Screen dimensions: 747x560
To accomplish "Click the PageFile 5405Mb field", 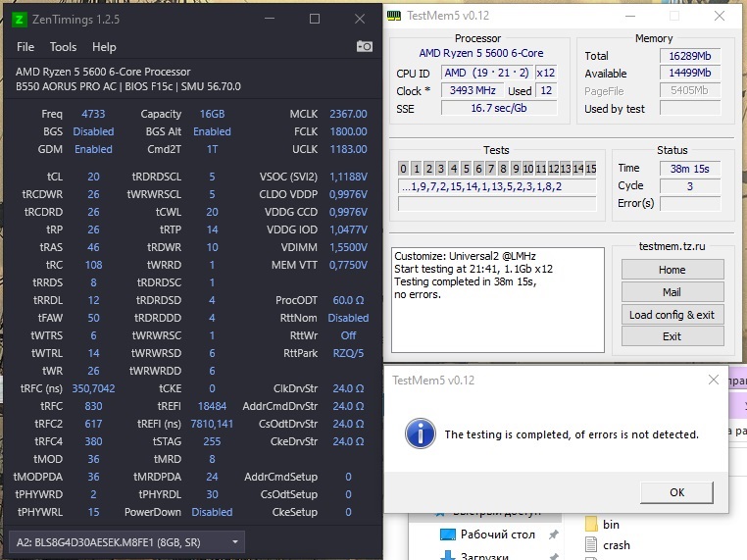I will [x=690, y=90].
